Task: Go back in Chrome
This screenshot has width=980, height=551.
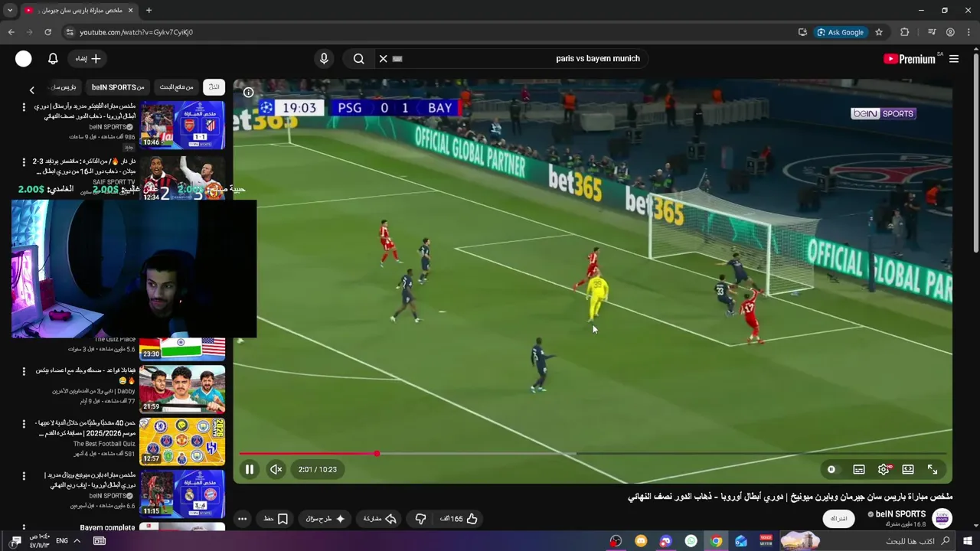Action: pyautogui.click(x=11, y=32)
